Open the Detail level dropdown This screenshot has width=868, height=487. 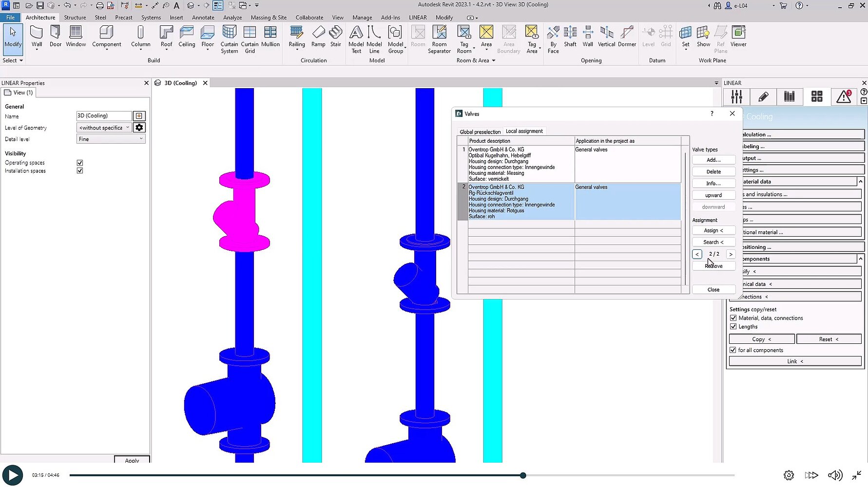tap(111, 139)
